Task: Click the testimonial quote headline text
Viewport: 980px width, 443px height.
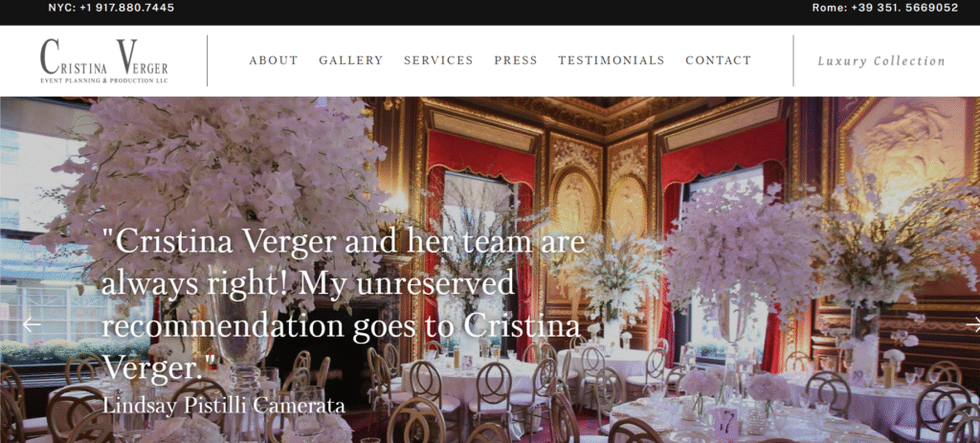Action: 344,304
